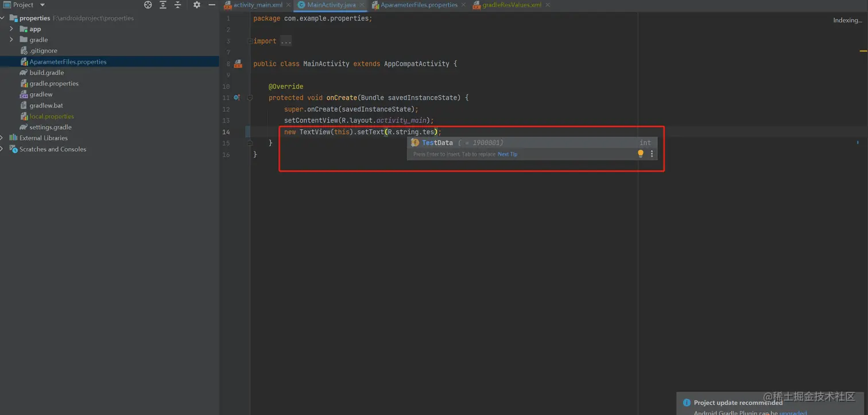
Task: Click line number 14 in gutter
Action: point(226,132)
